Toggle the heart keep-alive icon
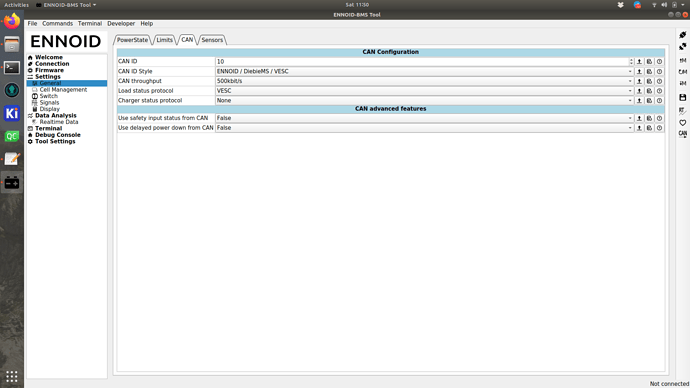The height and width of the screenshot is (388, 690). 683,123
